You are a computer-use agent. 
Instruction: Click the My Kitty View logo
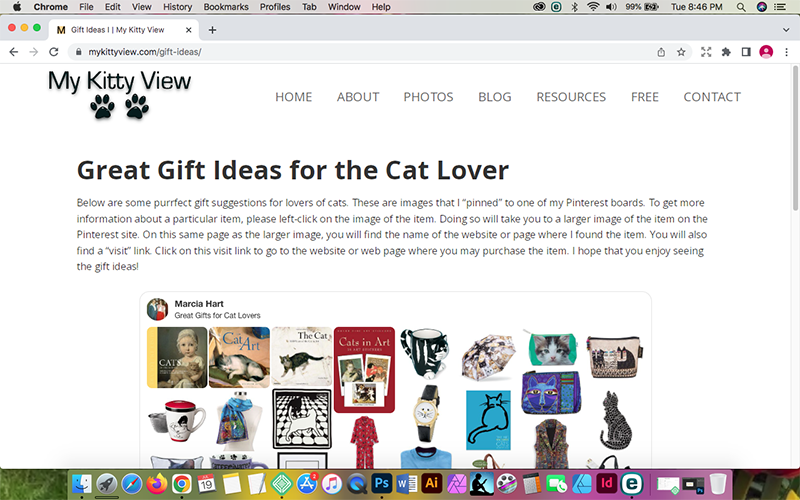pos(119,92)
